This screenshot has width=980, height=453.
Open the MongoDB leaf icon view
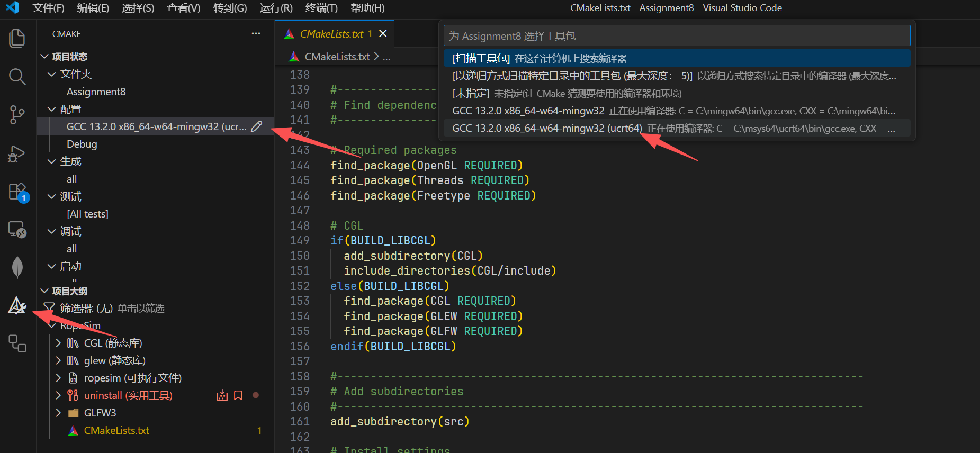pyautogui.click(x=17, y=267)
